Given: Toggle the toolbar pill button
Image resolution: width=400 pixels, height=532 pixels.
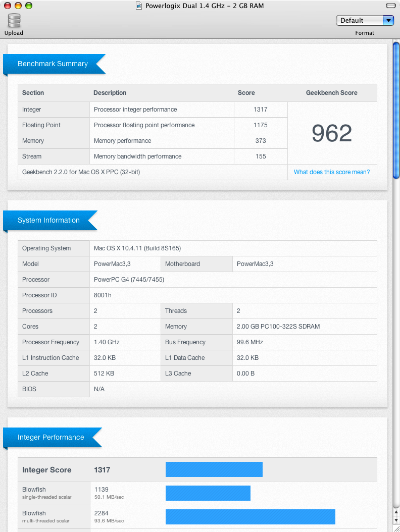Looking at the screenshot, I should click(391, 6).
